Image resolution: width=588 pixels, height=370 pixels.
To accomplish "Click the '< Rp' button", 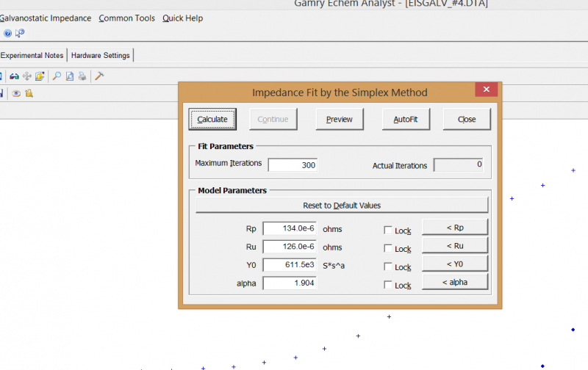I will [x=455, y=228].
